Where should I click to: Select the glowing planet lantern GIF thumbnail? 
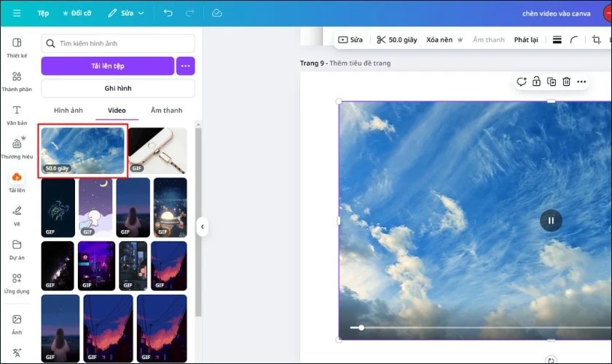[x=170, y=207]
